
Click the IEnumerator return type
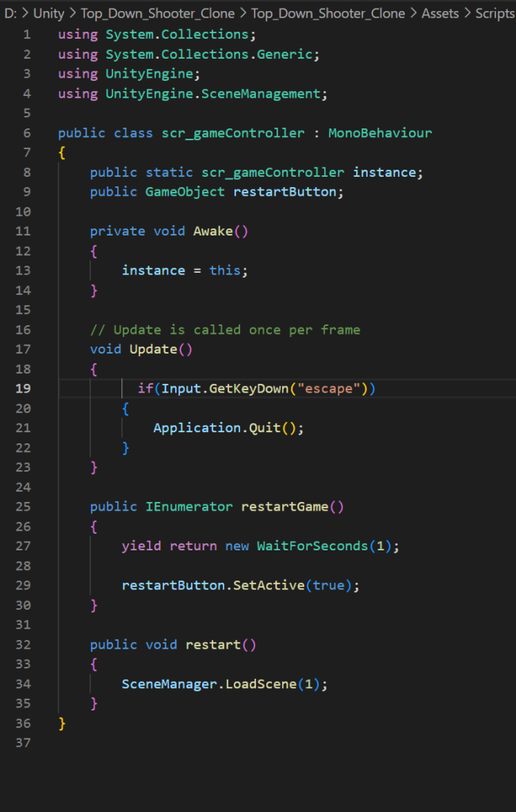189,507
